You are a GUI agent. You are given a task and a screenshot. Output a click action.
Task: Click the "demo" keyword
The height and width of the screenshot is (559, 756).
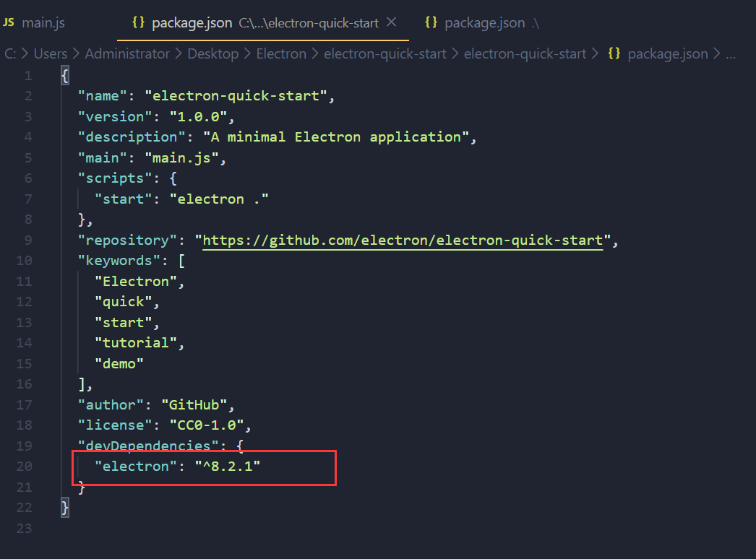click(119, 363)
